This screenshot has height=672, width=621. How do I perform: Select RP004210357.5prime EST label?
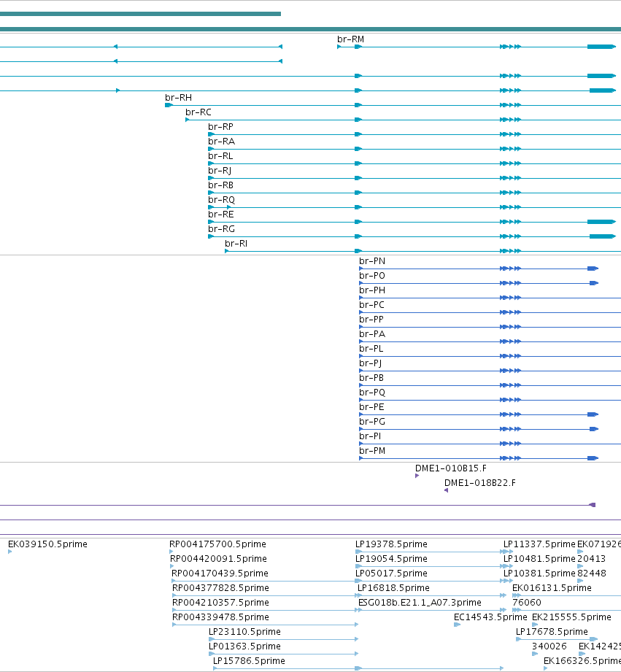coord(220,602)
